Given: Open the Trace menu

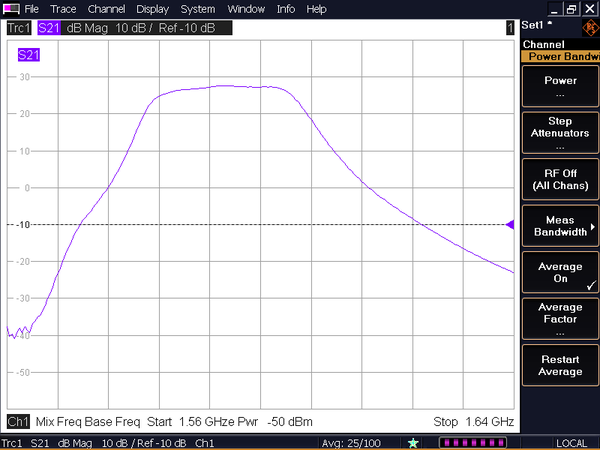Looking at the screenshot, I should [x=63, y=8].
